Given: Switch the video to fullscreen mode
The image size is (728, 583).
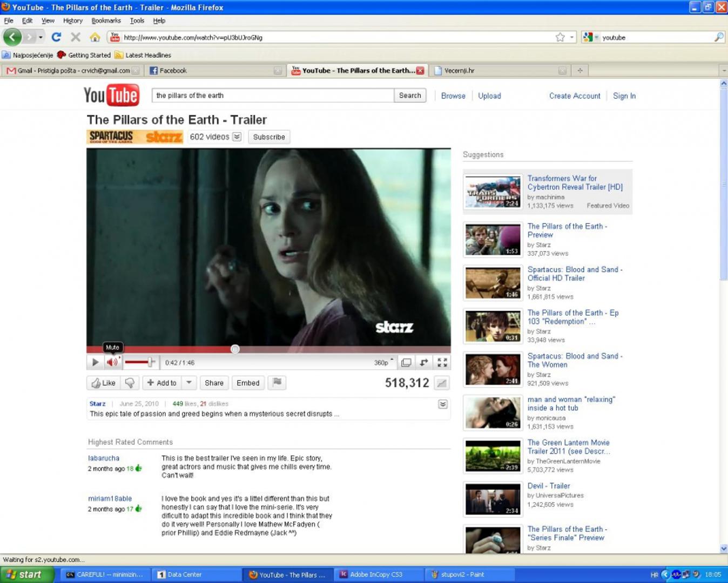Looking at the screenshot, I should point(442,363).
